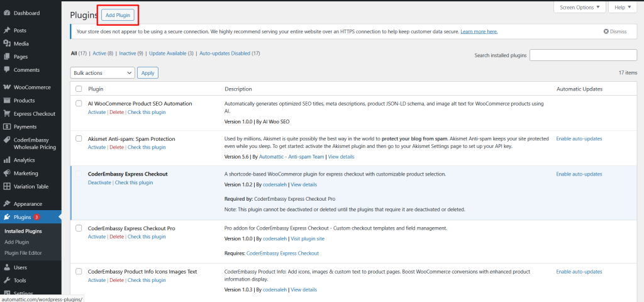
Task: Filter plugins by Inactive (9)
Action: (x=131, y=53)
